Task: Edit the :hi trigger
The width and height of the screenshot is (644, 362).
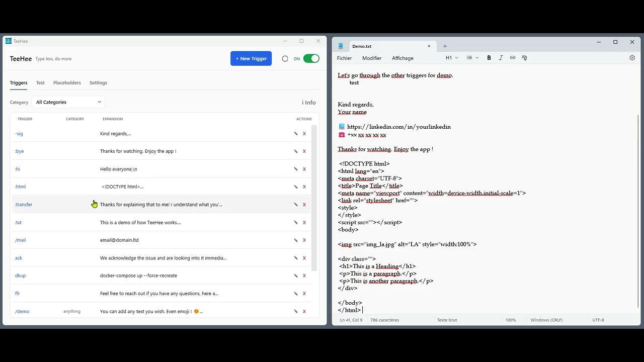Action: coord(296,169)
